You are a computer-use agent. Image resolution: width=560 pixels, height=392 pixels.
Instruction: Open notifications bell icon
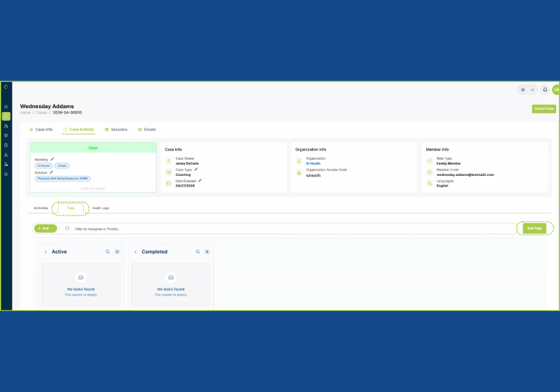point(545,90)
